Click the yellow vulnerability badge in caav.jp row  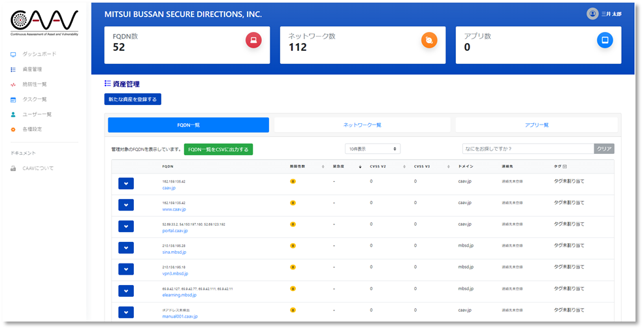point(293,181)
